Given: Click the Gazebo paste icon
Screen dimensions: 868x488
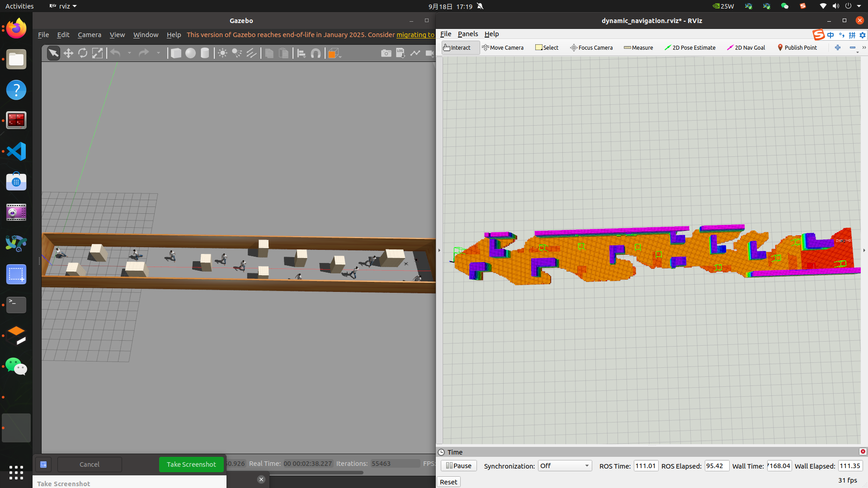Looking at the screenshot, I should (283, 53).
